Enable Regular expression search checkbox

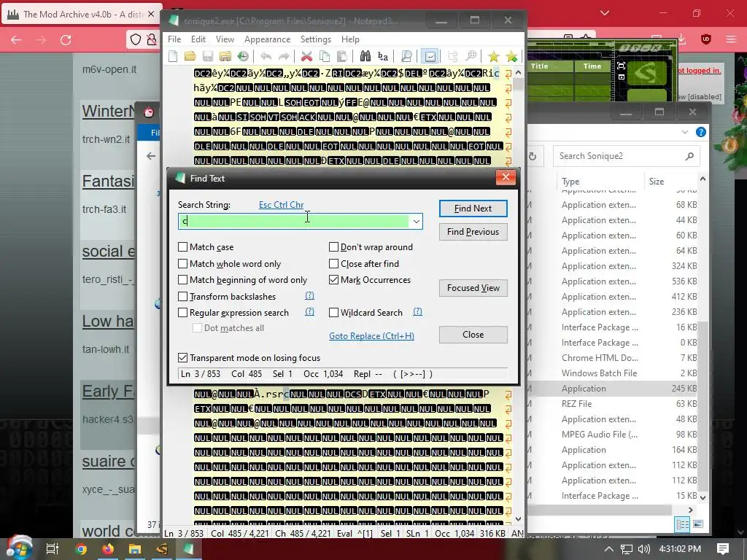coord(182,312)
